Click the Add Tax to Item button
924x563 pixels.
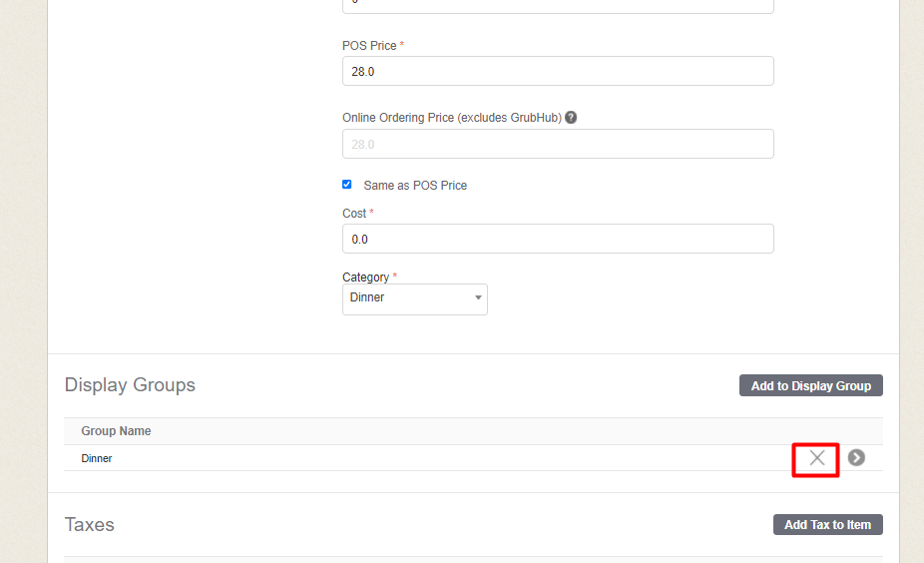[x=827, y=524]
